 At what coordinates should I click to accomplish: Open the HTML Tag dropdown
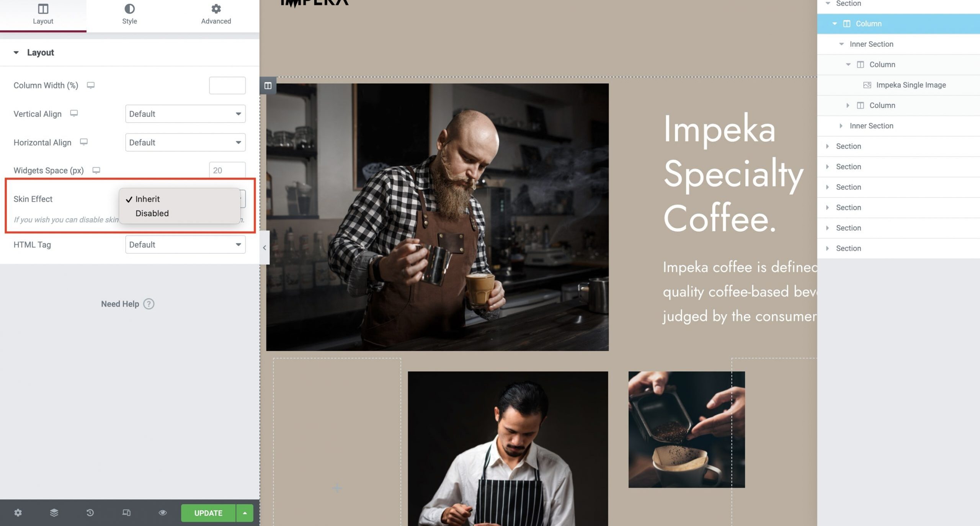pyautogui.click(x=185, y=244)
